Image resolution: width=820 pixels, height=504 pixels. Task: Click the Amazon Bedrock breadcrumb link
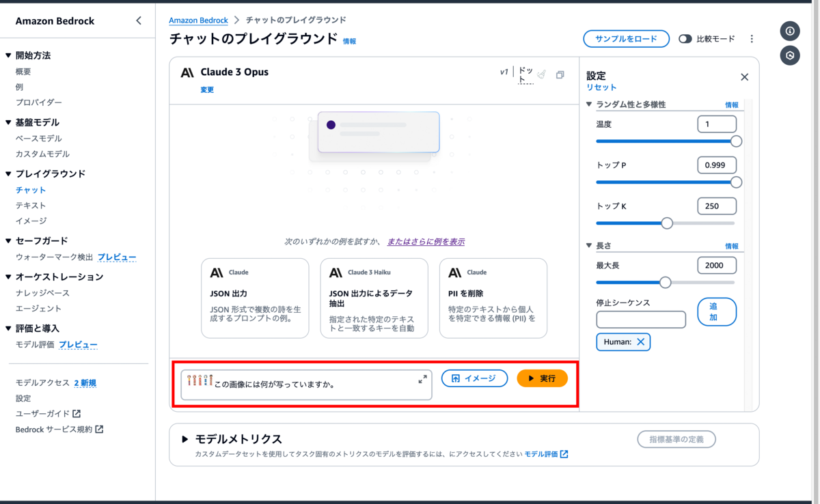click(198, 20)
